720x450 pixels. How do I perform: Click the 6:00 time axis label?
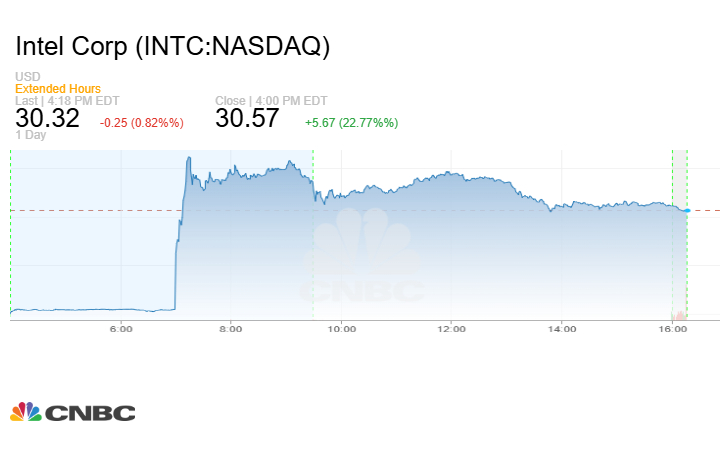121,328
